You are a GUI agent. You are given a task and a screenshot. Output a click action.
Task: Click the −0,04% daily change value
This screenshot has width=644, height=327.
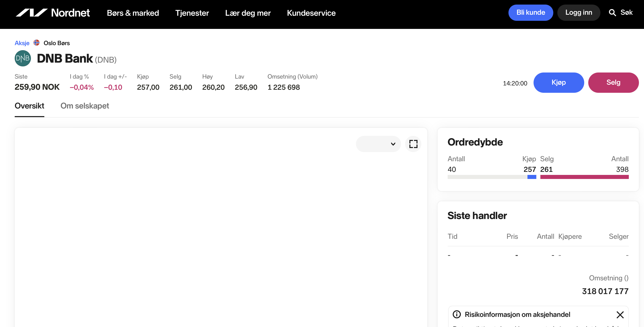82,87
